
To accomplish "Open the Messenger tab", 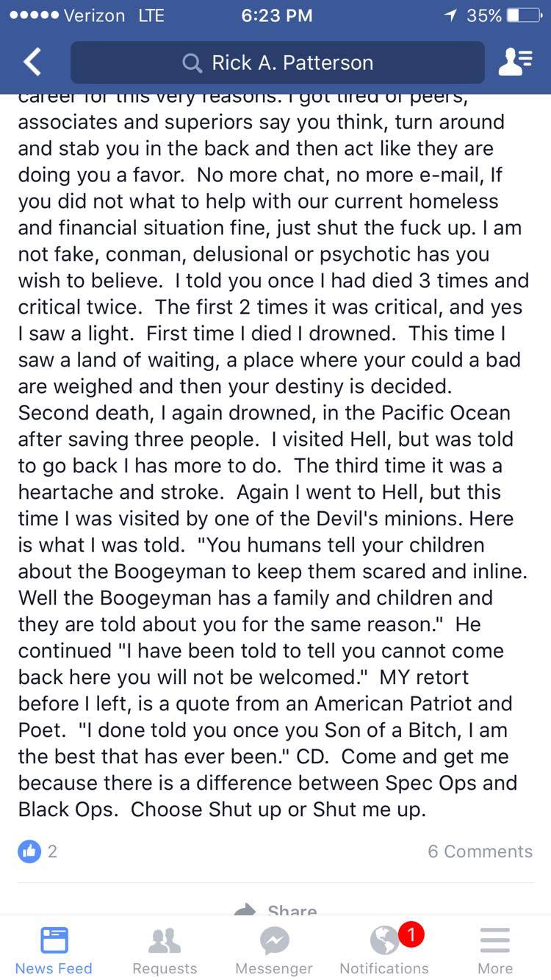I will click(x=274, y=950).
